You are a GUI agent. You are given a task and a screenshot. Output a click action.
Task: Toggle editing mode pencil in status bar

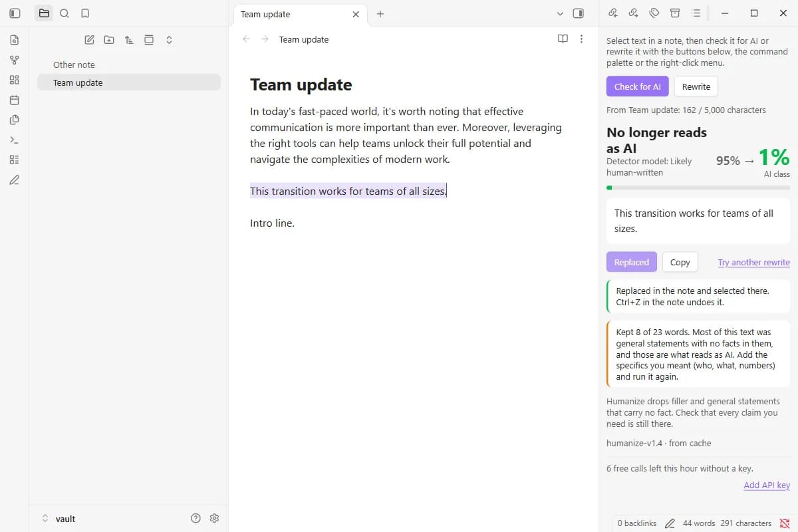tap(670, 523)
